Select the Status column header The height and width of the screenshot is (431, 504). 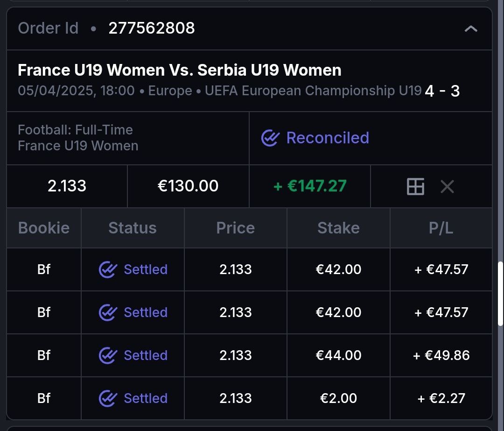pyautogui.click(x=133, y=228)
